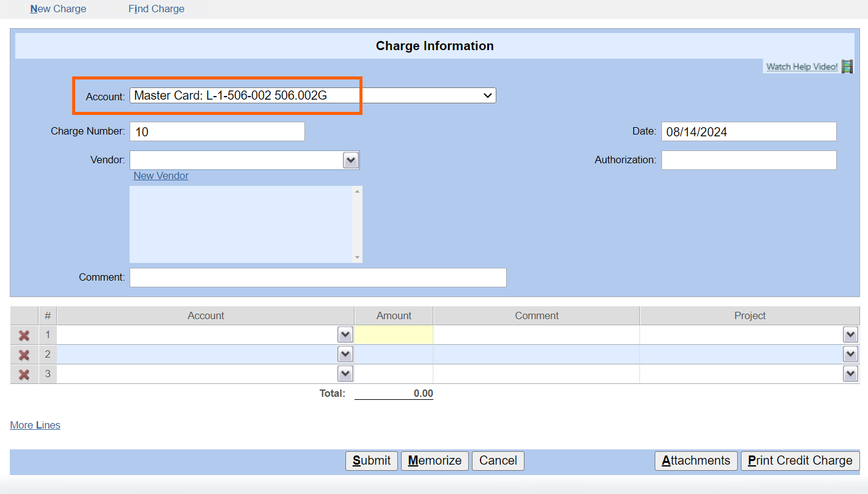Click the Memorize button
868x494 pixels.
[435, 460]
